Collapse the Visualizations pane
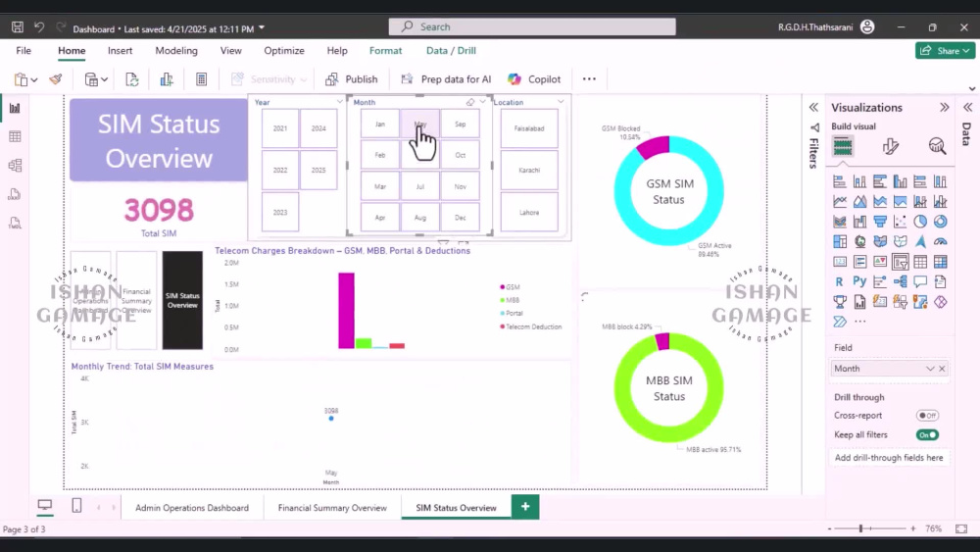980x552 pixels. pyautogui.click(x=945, y=108)
